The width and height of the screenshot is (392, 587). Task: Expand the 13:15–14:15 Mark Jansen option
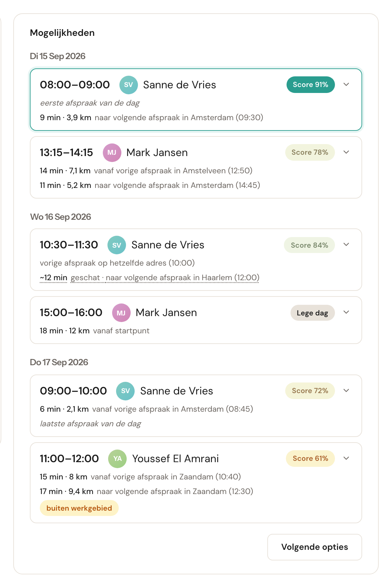point(346,152)
